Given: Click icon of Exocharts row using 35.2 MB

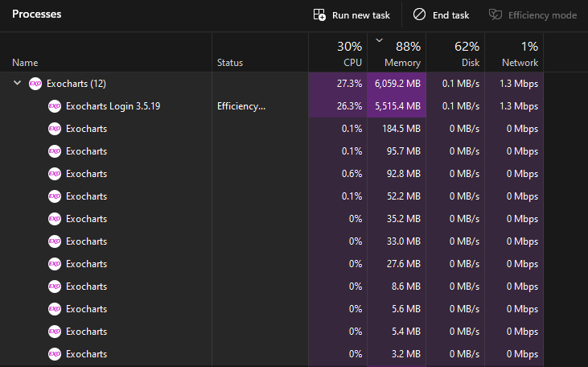Looking at the screenshot, I should [x=55, y=219].
